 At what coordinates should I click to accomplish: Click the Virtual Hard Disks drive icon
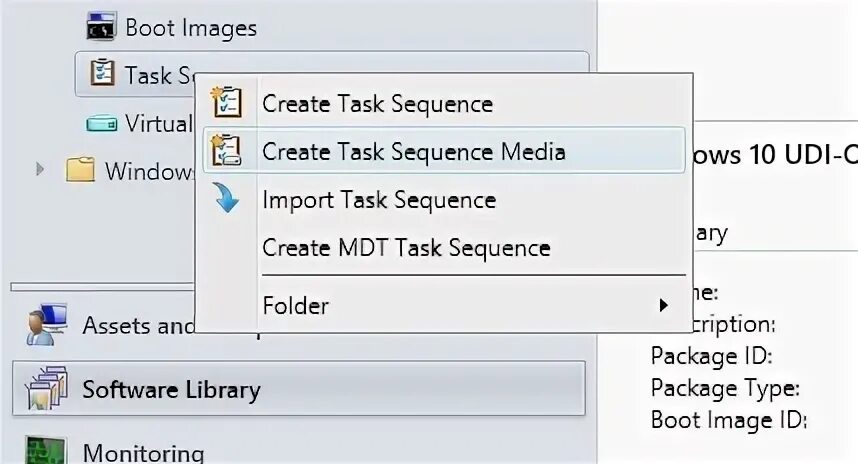102,124
